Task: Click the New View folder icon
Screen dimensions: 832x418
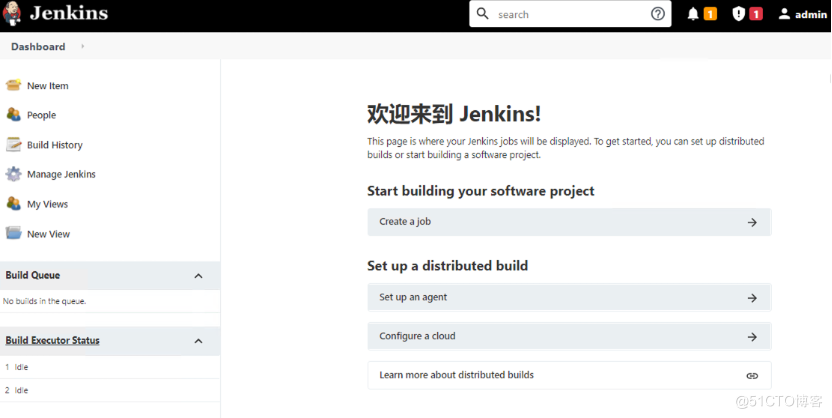Action: (13, 233)
